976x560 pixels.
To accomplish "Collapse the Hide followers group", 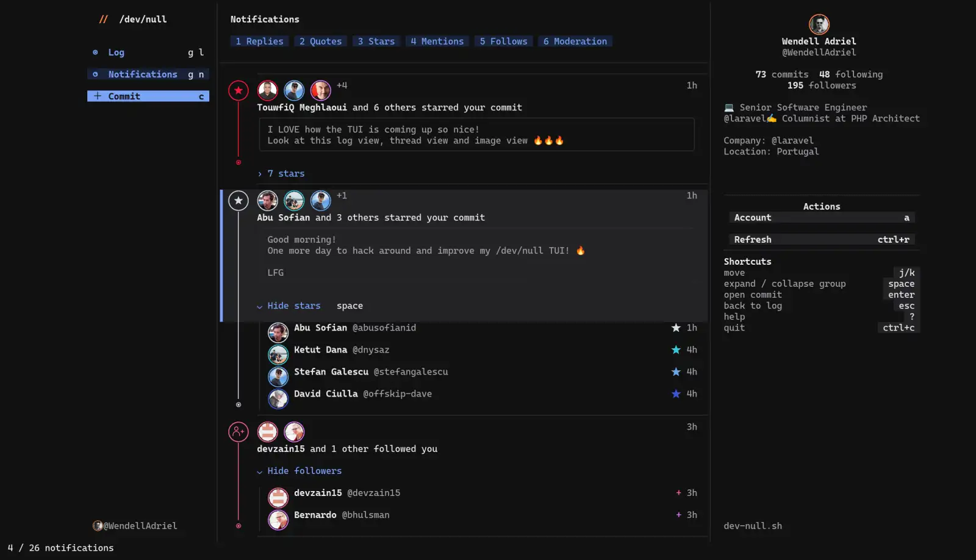I will click(299, 471).
